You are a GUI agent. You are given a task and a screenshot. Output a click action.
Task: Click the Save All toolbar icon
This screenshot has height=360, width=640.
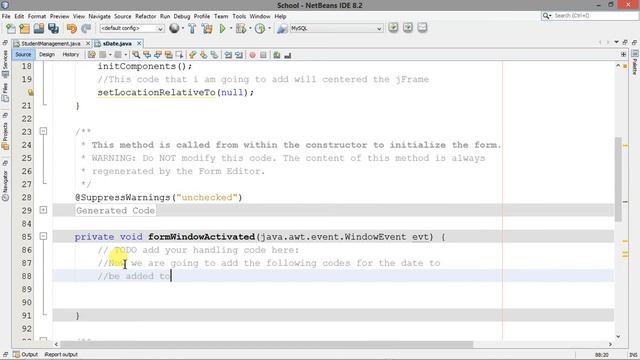coord(53,29)
